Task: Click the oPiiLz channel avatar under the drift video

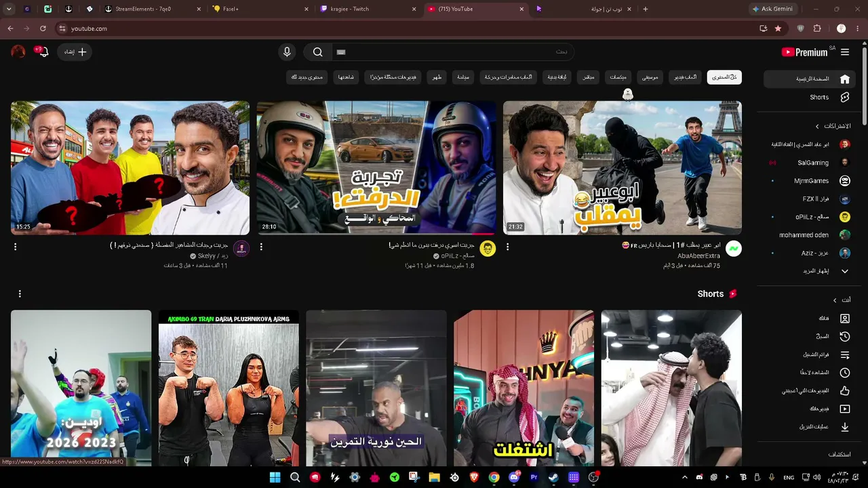Action: click(x=488, y=249)
